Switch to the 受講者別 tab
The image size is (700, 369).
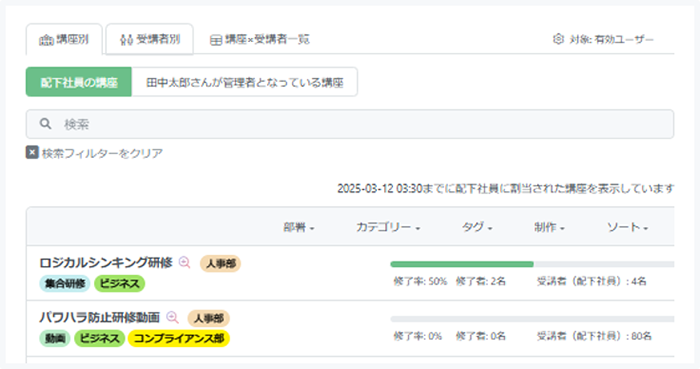(150, 39)
